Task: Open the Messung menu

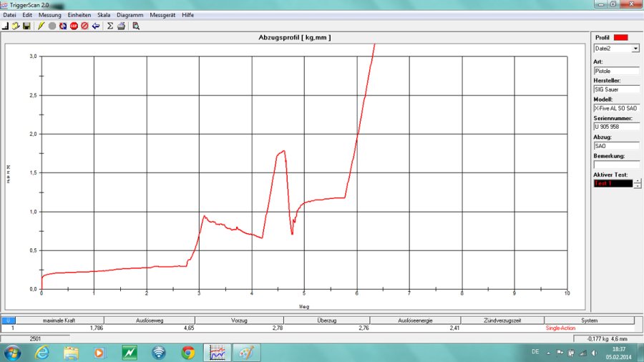Action: pos(50,14)
